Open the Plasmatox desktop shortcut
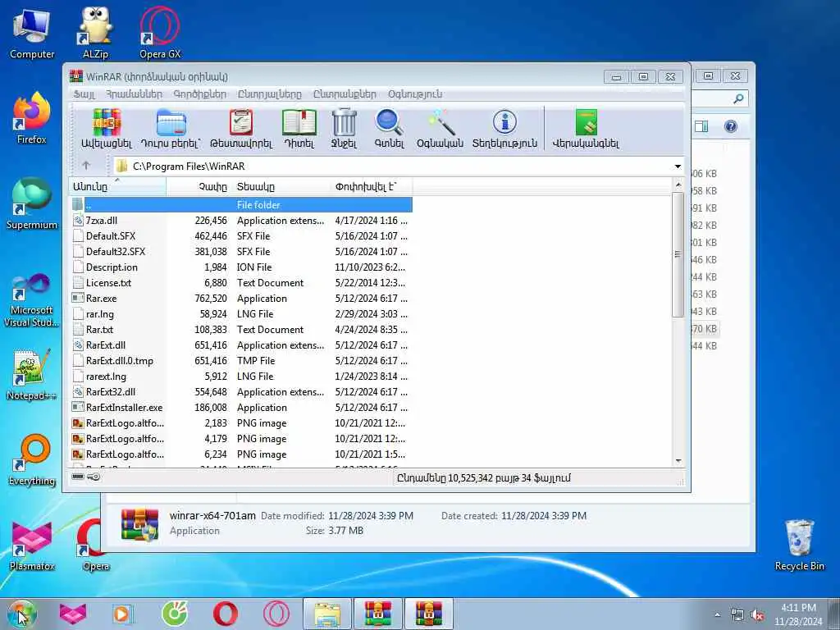 [x=32, y=546]
